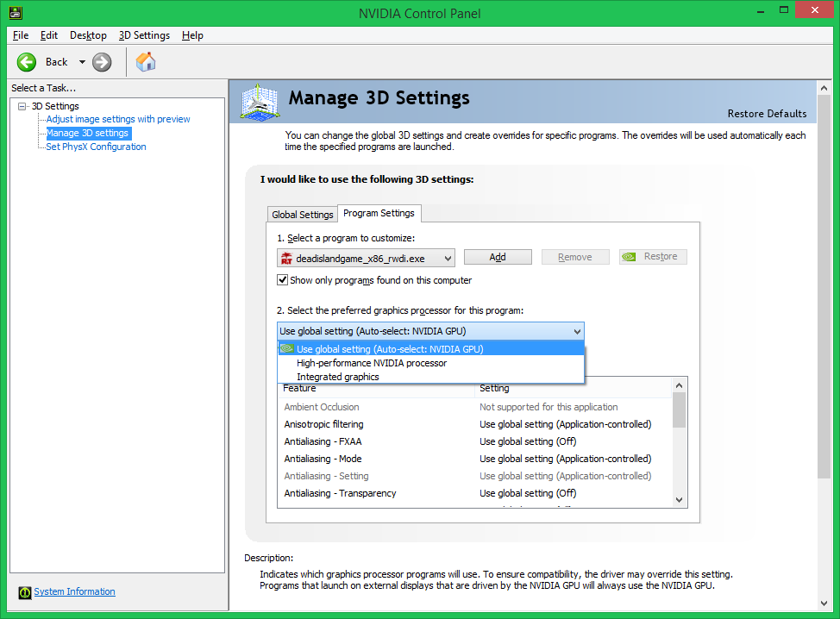Click the Manage 3D Settings header icon

tap(260, 102)
